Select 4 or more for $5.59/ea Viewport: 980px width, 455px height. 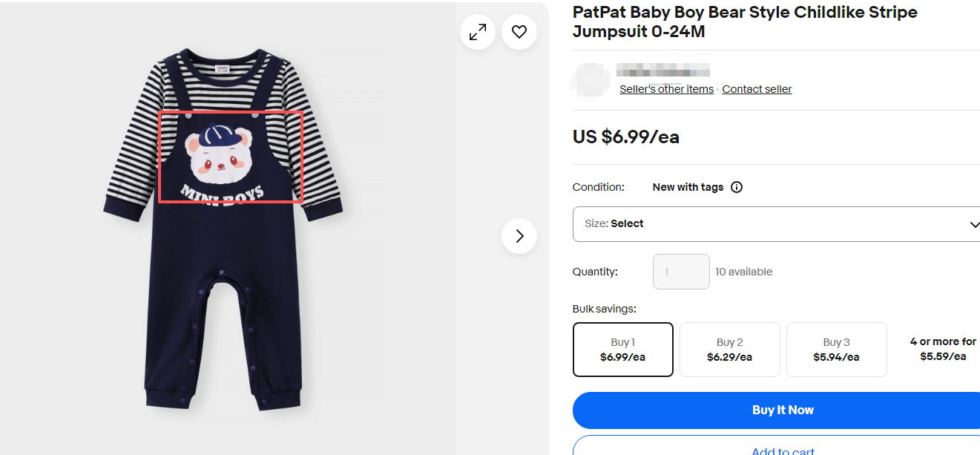pos(942,349)
